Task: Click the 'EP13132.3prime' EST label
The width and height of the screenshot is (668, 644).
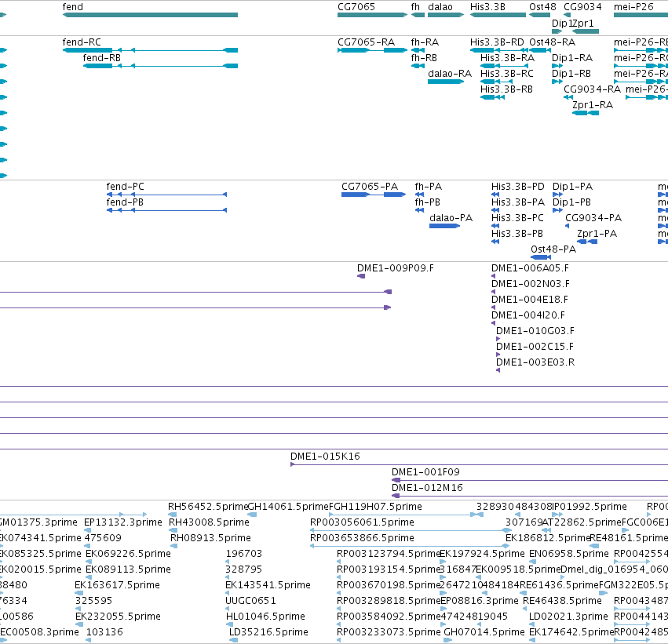Action: (x=123, y=522)
